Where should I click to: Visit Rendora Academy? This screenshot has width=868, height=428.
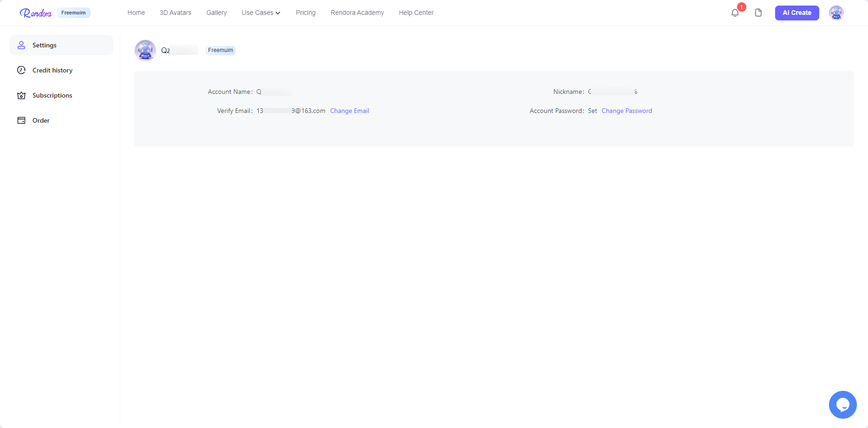point(357,13)
